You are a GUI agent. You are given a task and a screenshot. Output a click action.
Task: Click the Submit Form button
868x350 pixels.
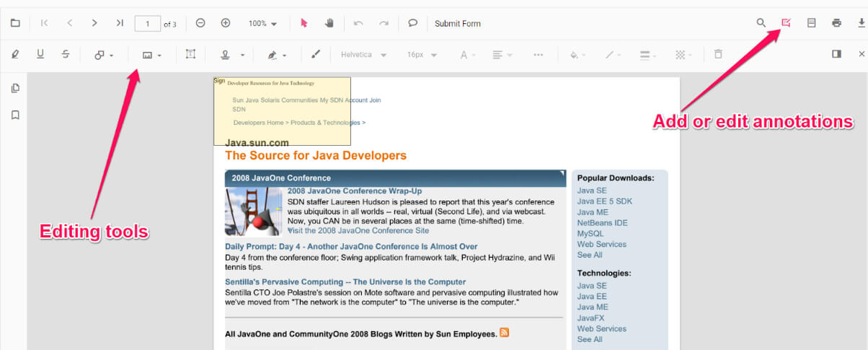(458, 24)
